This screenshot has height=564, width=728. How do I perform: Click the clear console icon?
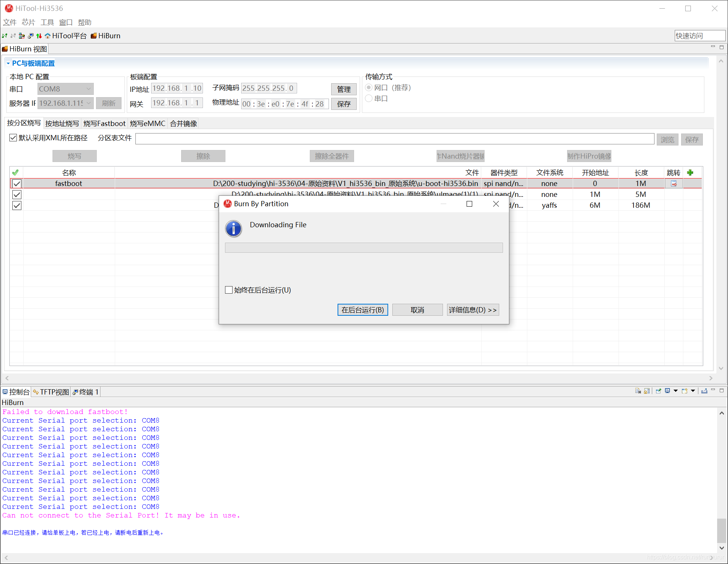pos(638,391)
